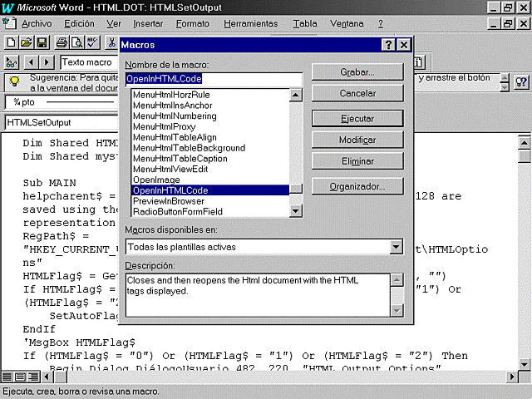Open the Edición menu
The width and height of the screenshot is (532, 399).
pos(80,24)
